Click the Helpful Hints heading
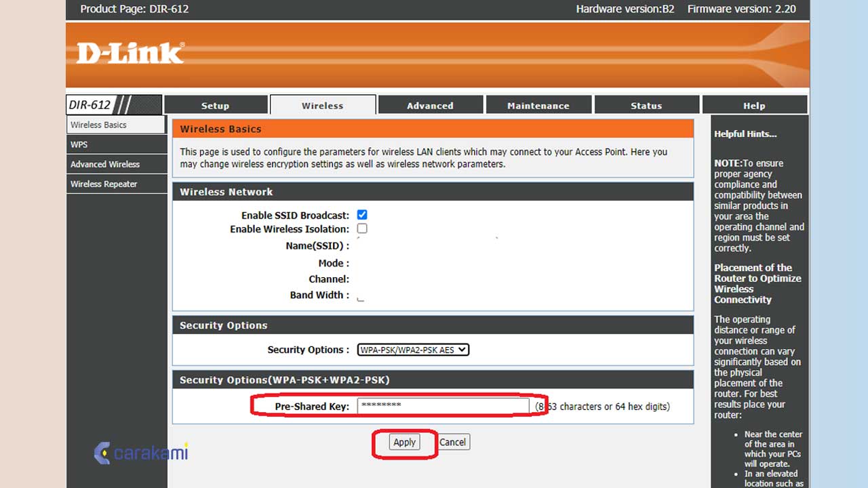The width and height of the screenshot is (868, 488). 745,134
